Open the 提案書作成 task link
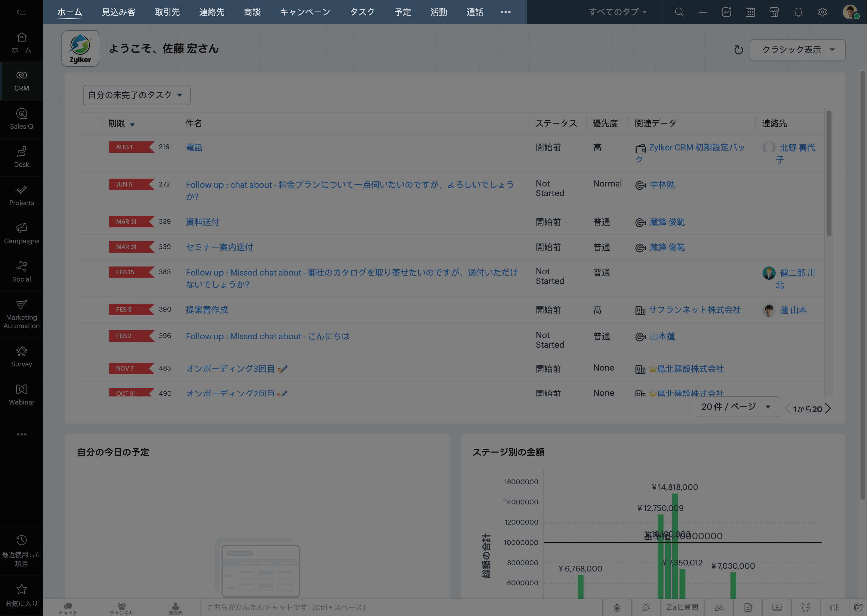867x616 pixels. point(207,310)
